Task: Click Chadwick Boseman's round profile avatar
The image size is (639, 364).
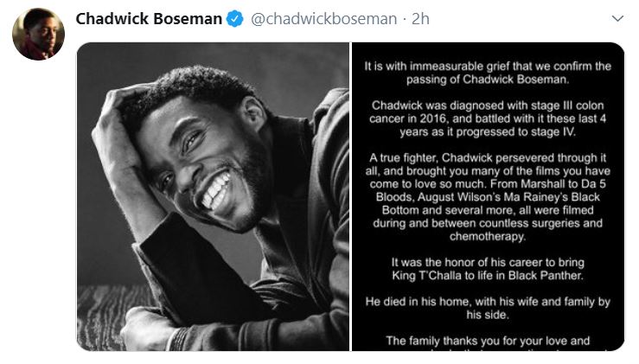Action: (x=38, y=34)
